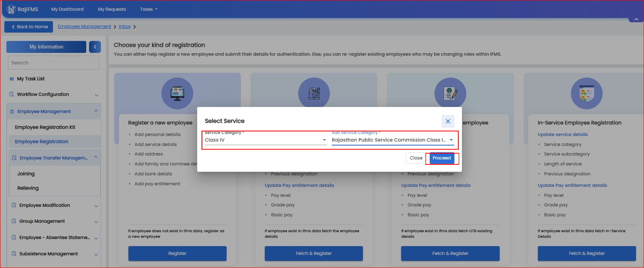The height and width of the screenshot is (268, 644).
Task: Open the Relieving sidebar item
Action: click(x=28, y=188)
